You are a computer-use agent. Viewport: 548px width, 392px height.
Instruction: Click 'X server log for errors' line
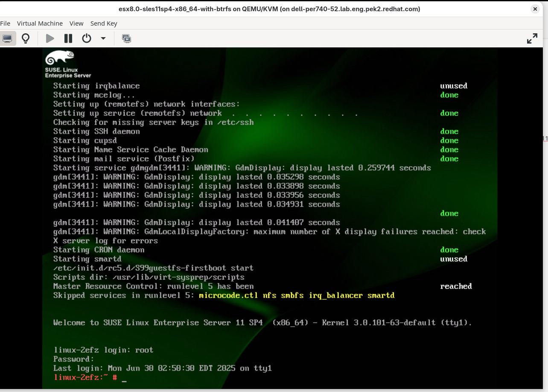(105, 241)
